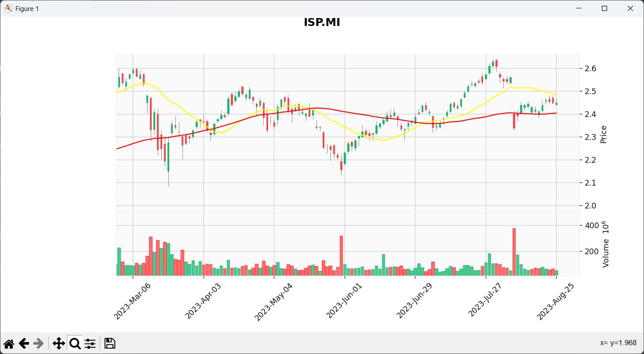Screen dimensions: 644x354
Task: Click the tall red volume bar near 2023-Jun-01
Action: click(341, 255)
